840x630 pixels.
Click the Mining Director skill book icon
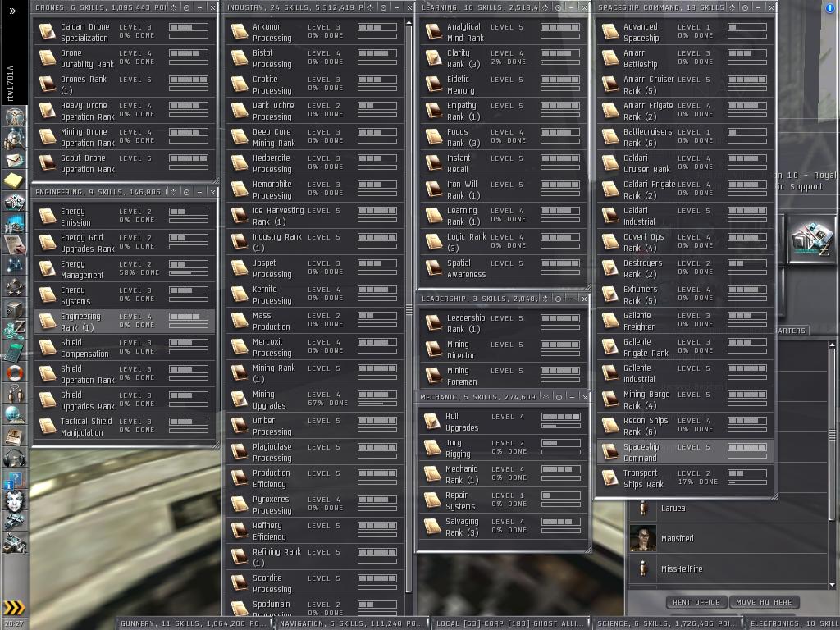click(x=433, y=349)
